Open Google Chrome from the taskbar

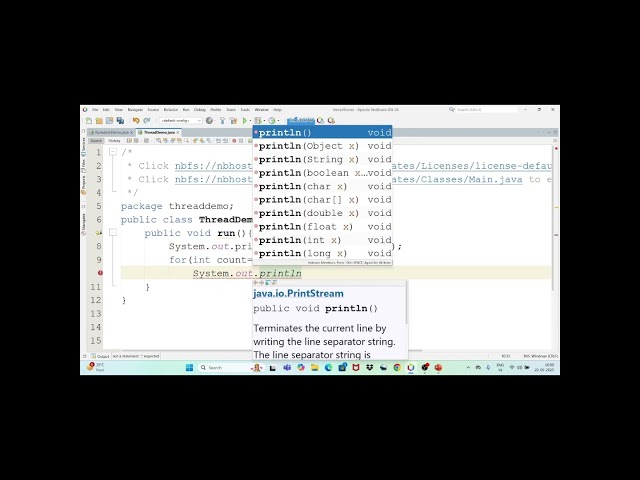[x=397, y=368]
